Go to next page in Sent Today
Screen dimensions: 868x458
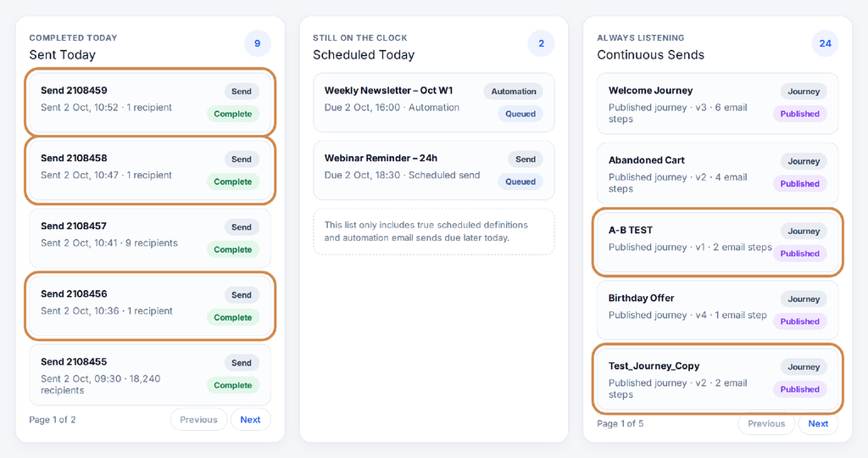click(250, 420)
